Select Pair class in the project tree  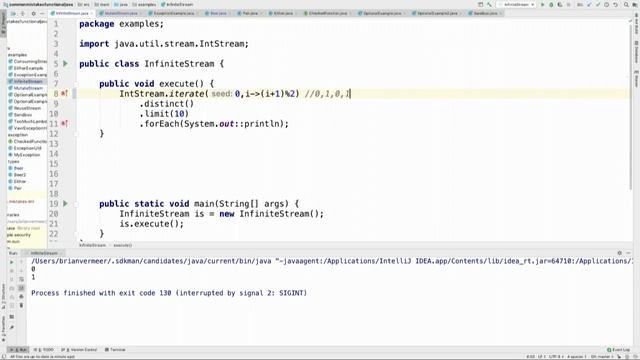point(17,188)
